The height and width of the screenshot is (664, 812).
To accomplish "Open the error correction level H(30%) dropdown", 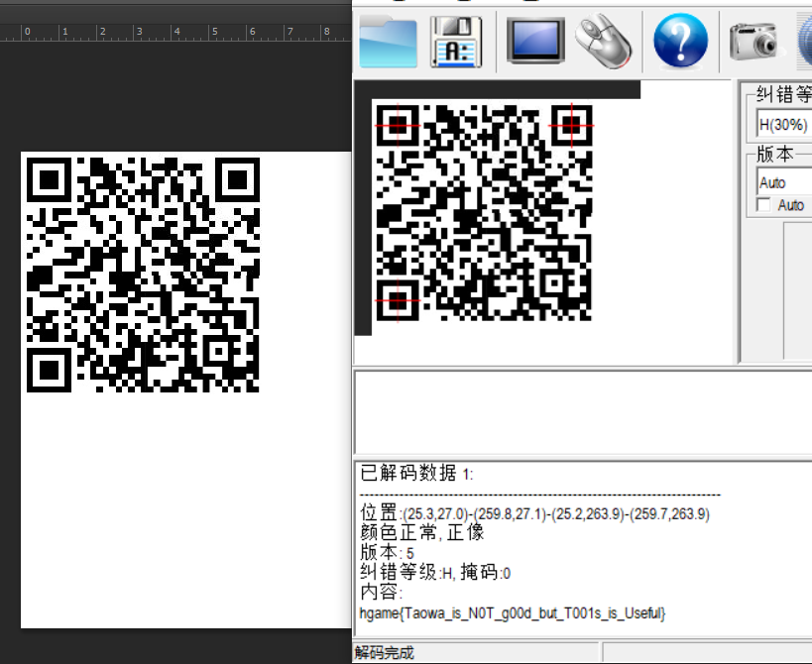I will pos(784,125).
